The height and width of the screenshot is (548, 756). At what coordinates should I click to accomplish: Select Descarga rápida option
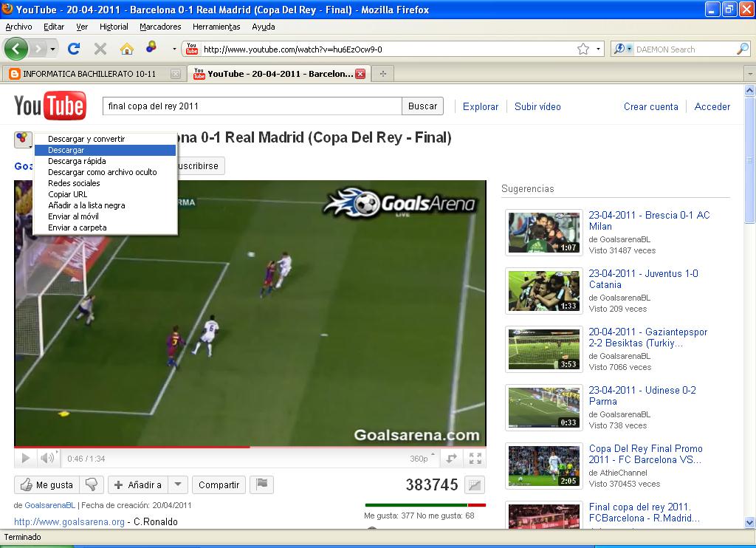tap(105, 161)
